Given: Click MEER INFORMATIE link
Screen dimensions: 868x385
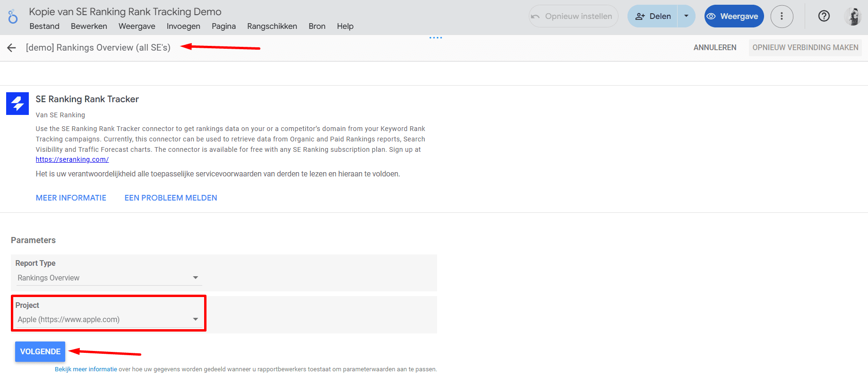Looking at the screenshot, I should 71,198.
